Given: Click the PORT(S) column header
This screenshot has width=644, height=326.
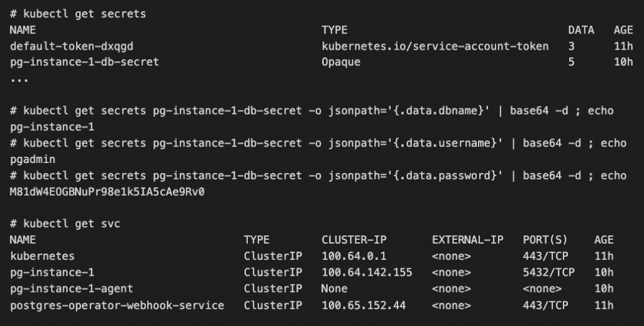Looking at the screenshot, I should pos(545,240).
